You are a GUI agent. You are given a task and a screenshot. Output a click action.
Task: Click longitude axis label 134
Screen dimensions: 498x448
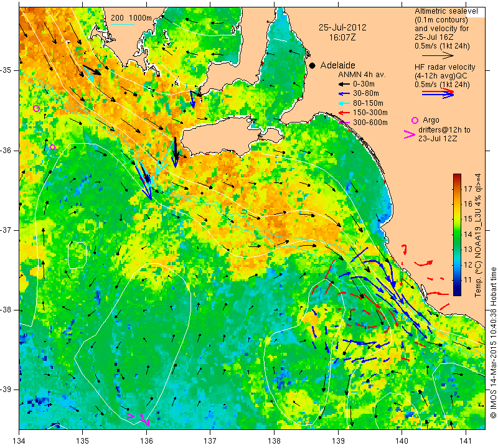tap(19, 441)
